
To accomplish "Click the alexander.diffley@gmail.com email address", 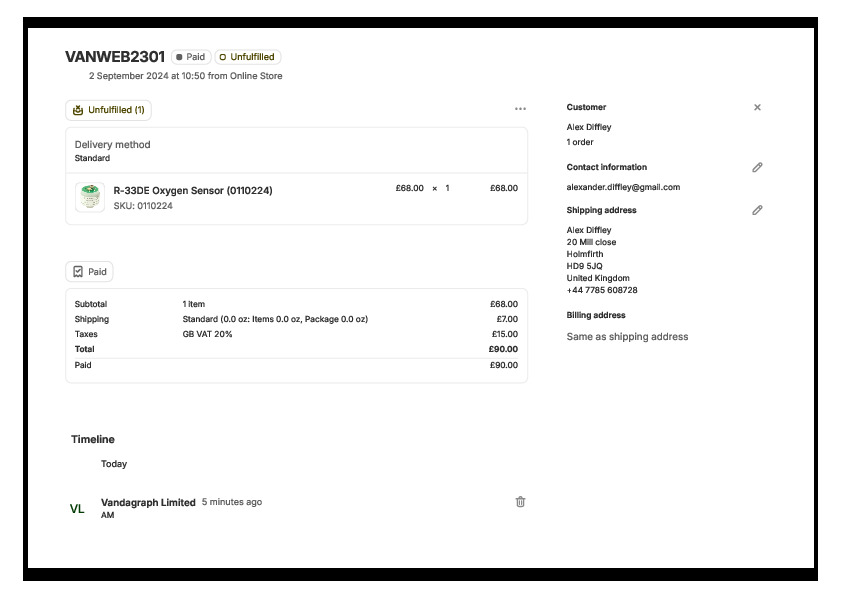I will (622, 187).
